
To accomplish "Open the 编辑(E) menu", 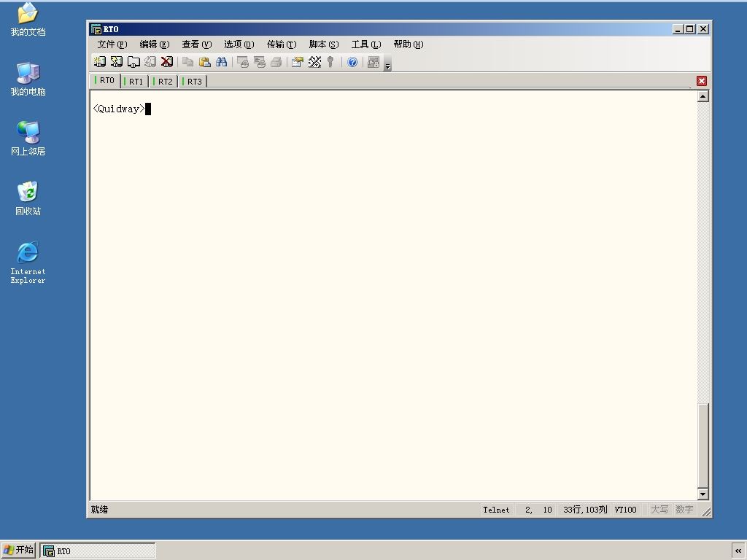I will (155, 44).
